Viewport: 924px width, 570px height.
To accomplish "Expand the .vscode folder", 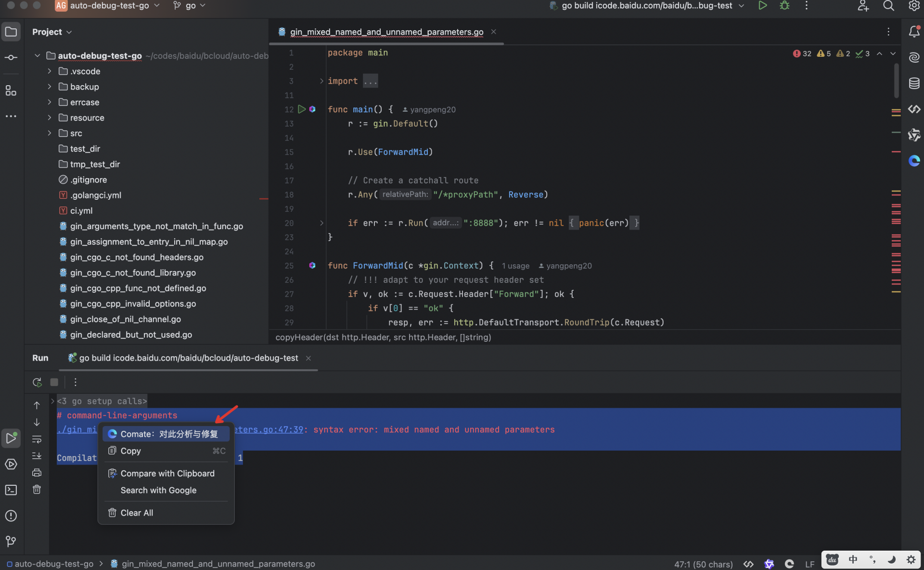I will pos(49,71).
